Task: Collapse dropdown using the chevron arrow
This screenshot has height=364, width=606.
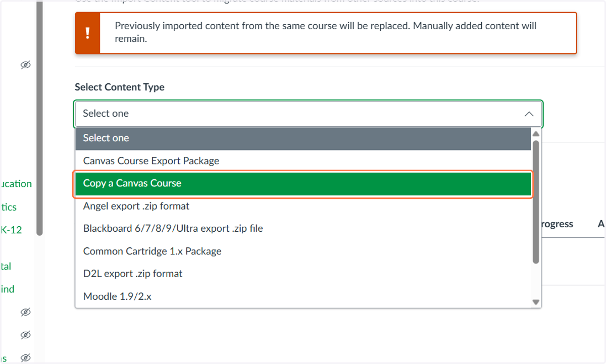Action: 529,114
